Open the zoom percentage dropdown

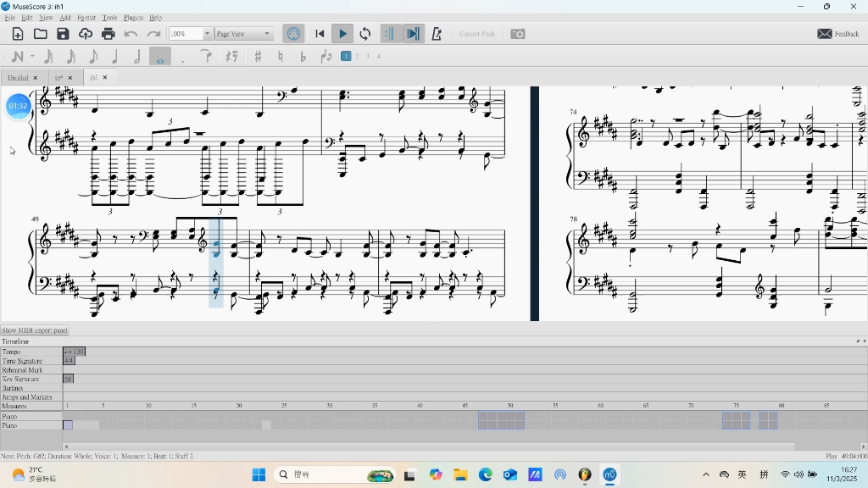(207, 34)
